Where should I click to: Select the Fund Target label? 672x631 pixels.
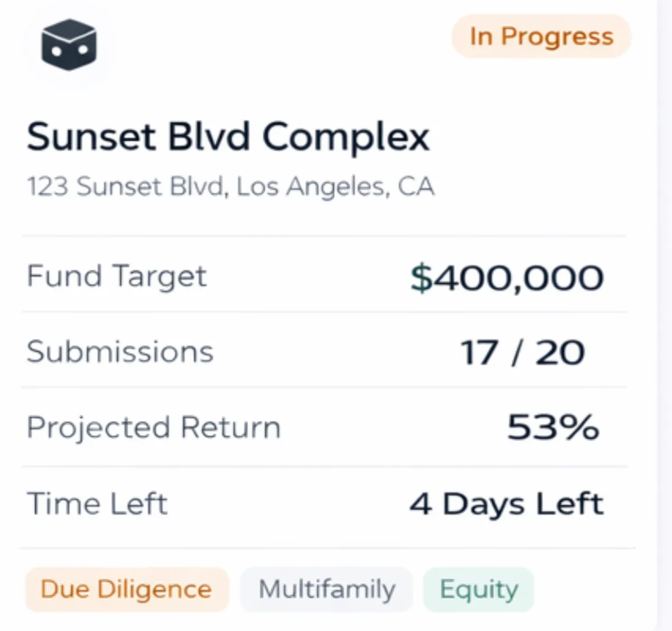point(116,276)
